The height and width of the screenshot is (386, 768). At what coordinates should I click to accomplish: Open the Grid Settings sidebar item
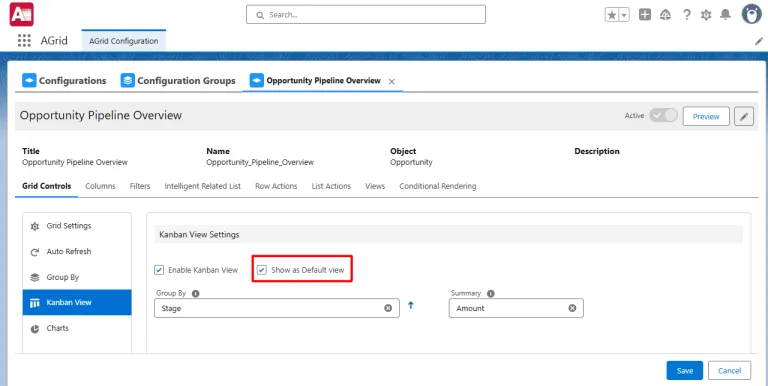77,226
